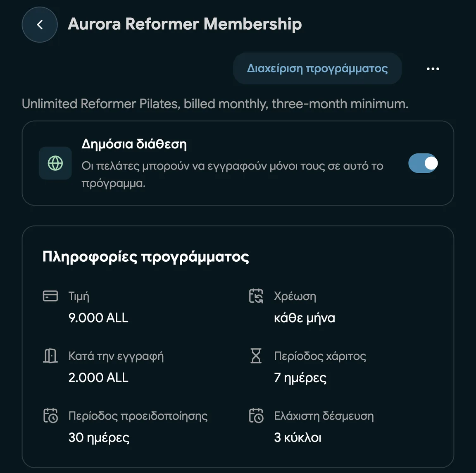The image size is (476, 473).
Task: Click the Πληροφορίες προγράμματος section heading
Action: coord(146,257)
